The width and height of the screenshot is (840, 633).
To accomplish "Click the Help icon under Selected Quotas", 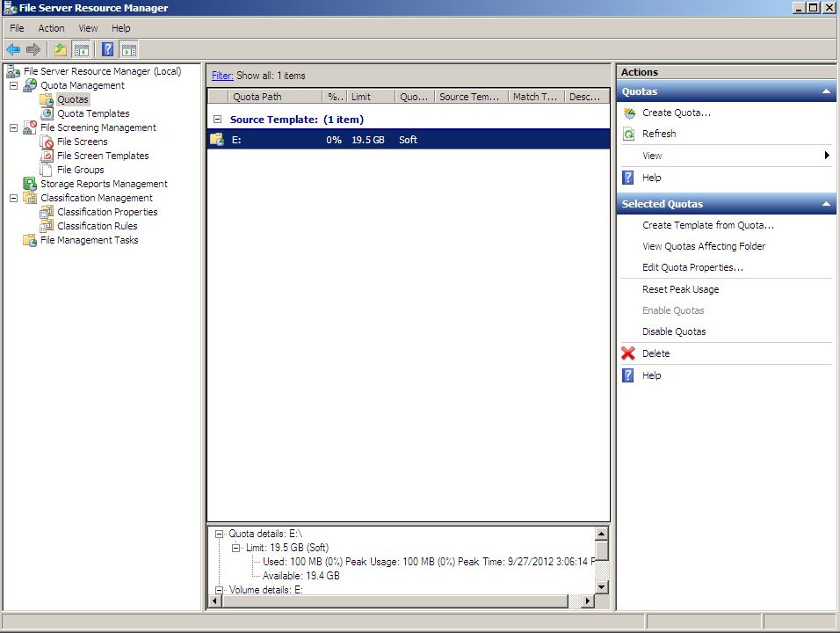I will point(626,375).
